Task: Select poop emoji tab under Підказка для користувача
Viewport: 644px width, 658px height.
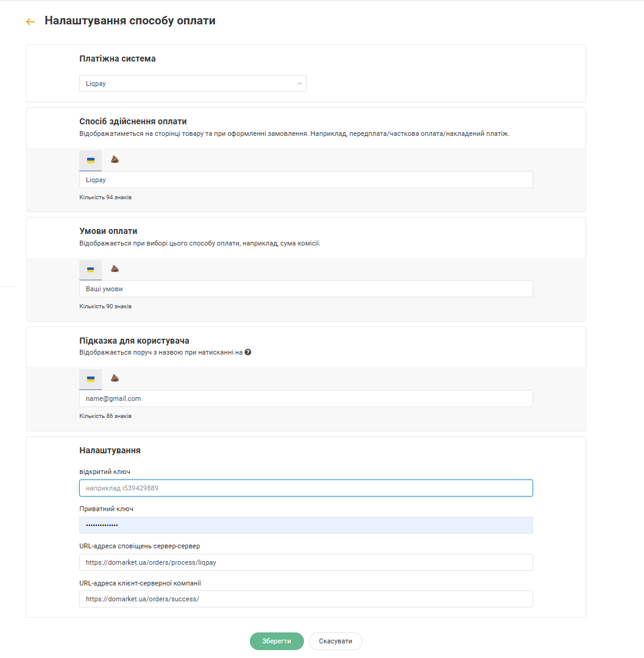Action: [x=115, y=378]
